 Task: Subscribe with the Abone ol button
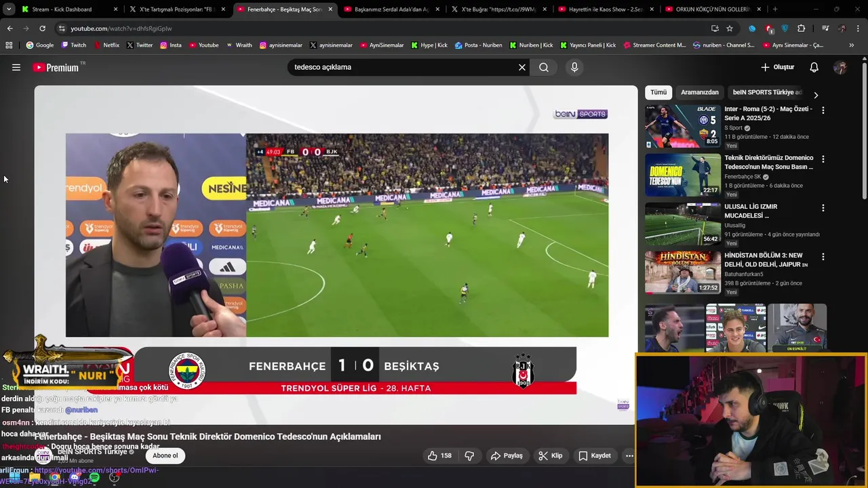pyautogui.click(x=165, y=455)
